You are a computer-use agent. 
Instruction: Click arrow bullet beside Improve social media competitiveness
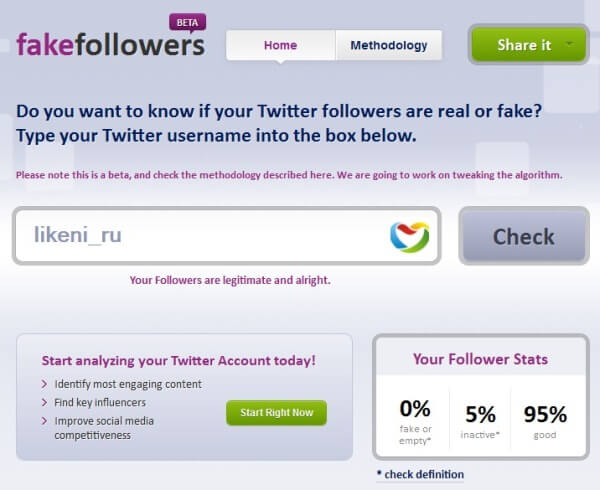[45, 419]
